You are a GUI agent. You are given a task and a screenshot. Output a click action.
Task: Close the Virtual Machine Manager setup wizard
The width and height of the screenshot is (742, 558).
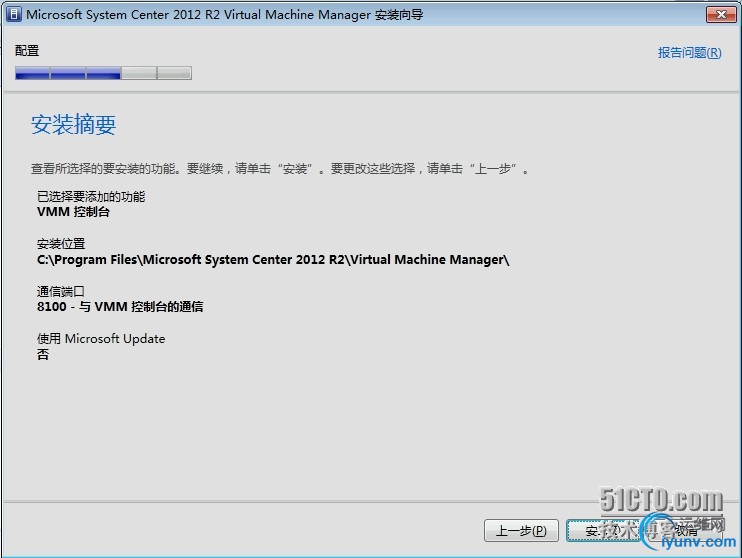coord(721,14)
